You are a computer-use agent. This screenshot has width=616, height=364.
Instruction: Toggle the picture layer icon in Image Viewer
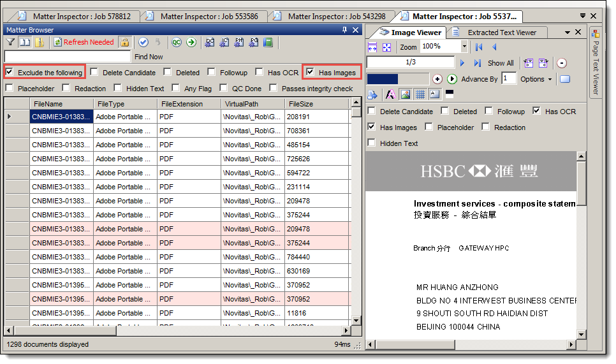click(x=406, y=94)
